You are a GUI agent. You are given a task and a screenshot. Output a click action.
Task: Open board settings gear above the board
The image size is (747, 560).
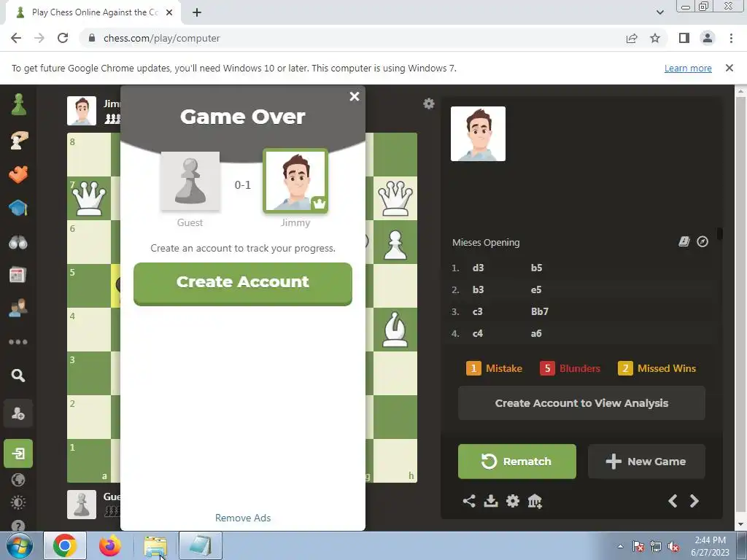point(429,104)
